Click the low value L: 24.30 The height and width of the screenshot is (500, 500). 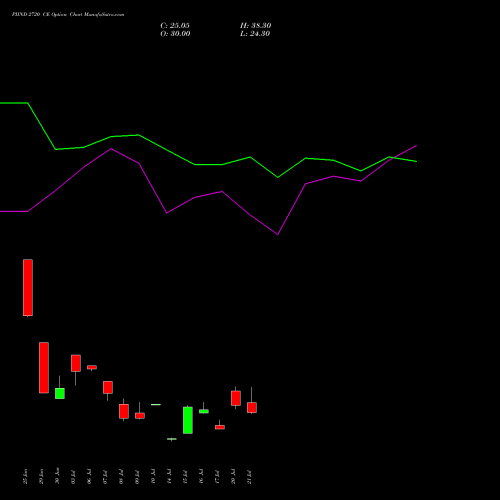tap(255, 34)
